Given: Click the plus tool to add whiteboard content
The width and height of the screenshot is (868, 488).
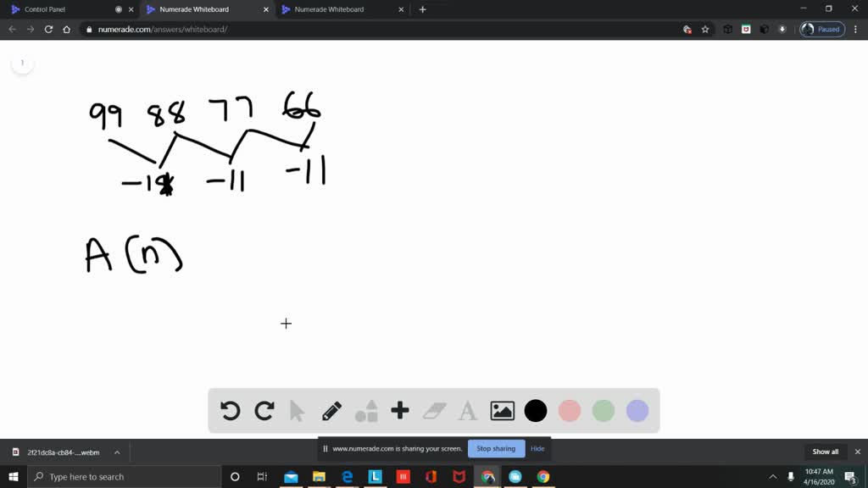Looking at the screenshot, I should [399, 411].
